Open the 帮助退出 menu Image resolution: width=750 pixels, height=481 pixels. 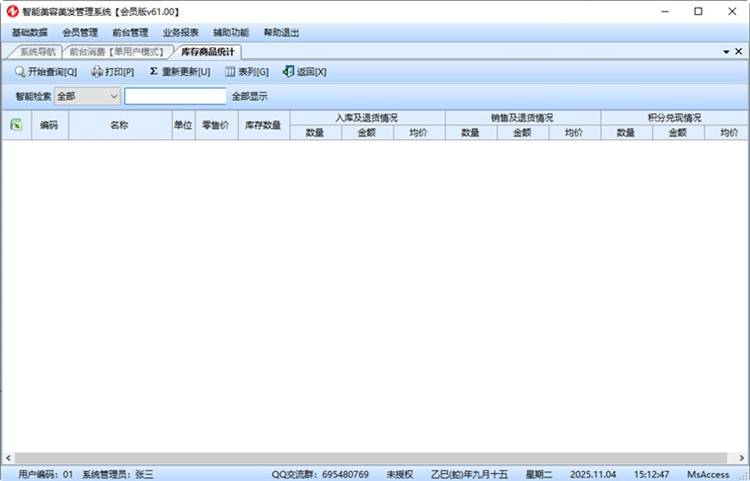point(281,33)
